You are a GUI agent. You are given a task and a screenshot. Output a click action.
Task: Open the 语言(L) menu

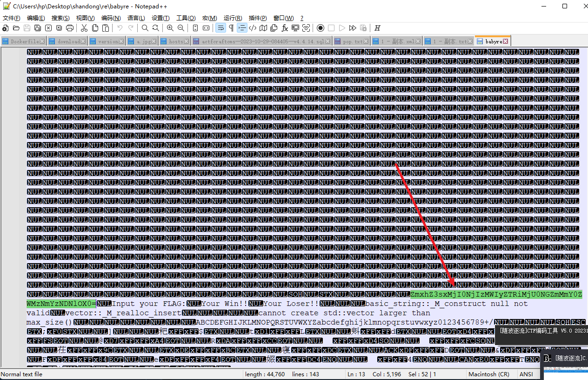point(136,18)
